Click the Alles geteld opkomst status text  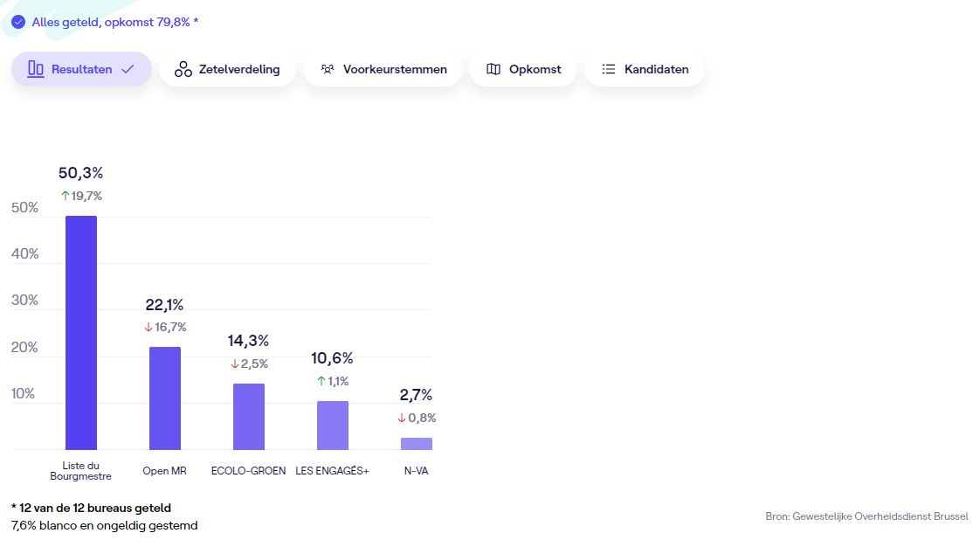point(115,22)
